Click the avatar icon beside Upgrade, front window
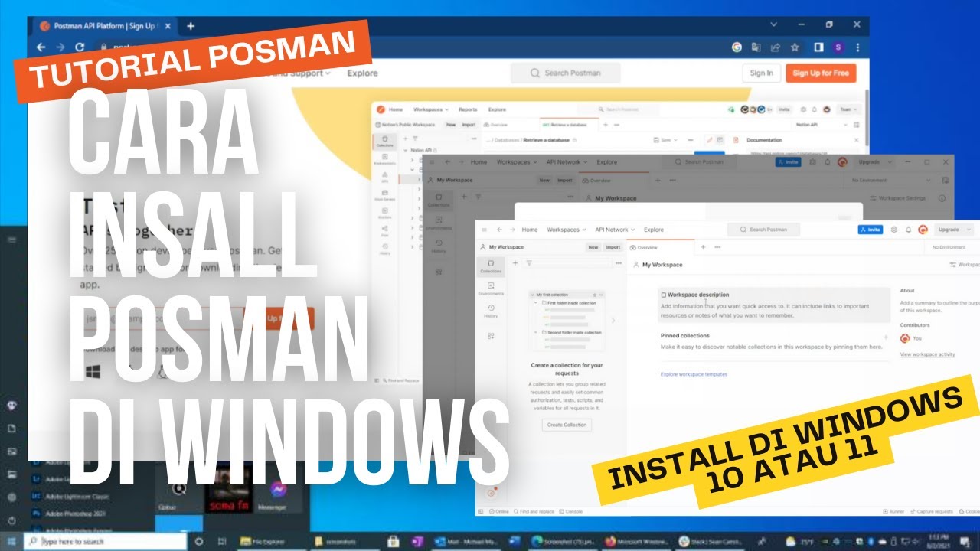 point(923,230)
